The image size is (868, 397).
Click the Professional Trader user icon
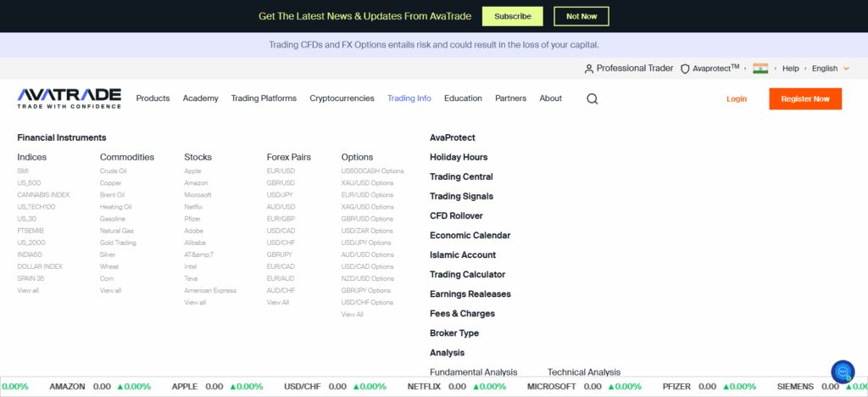pos(589,69)
